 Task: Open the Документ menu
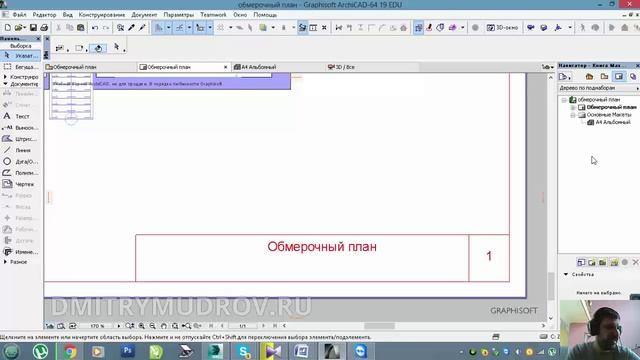[x=144, y=15]
